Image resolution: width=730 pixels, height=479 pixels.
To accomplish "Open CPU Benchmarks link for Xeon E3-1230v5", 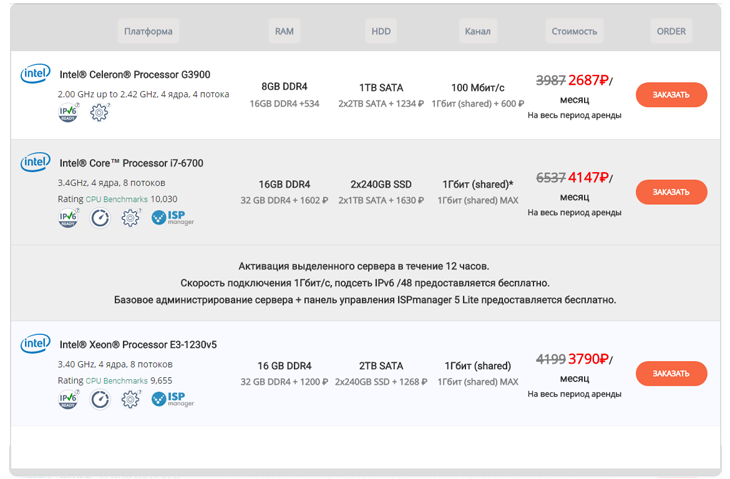I will (116, 381).
